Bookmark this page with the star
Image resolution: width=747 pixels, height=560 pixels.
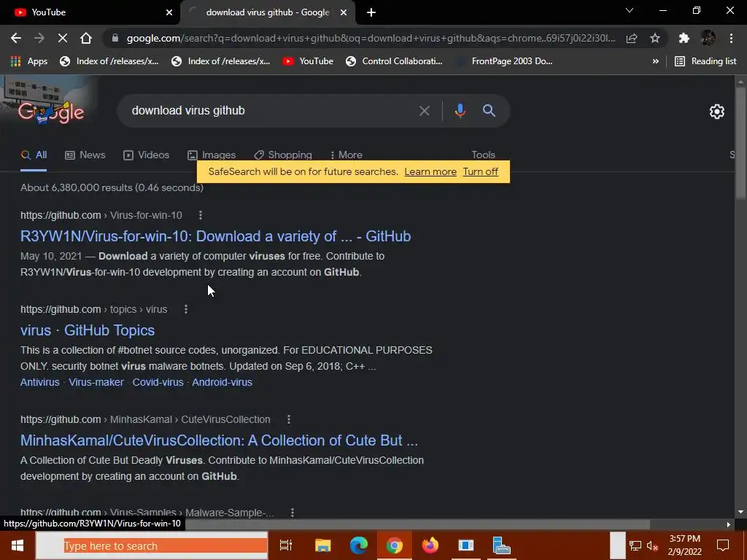click(655, 38)
